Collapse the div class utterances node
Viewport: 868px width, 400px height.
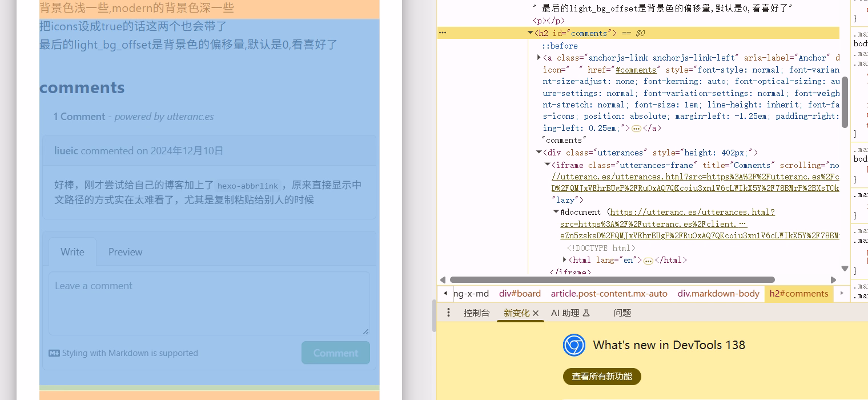(539, 153)
